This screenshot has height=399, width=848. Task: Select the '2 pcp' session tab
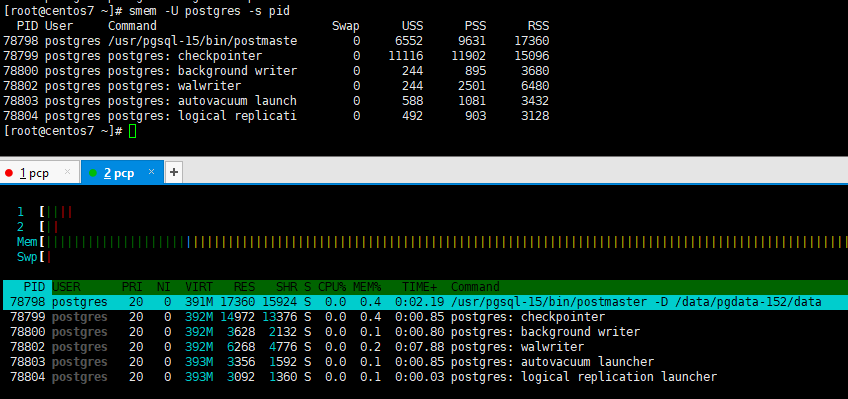[122, 172]
